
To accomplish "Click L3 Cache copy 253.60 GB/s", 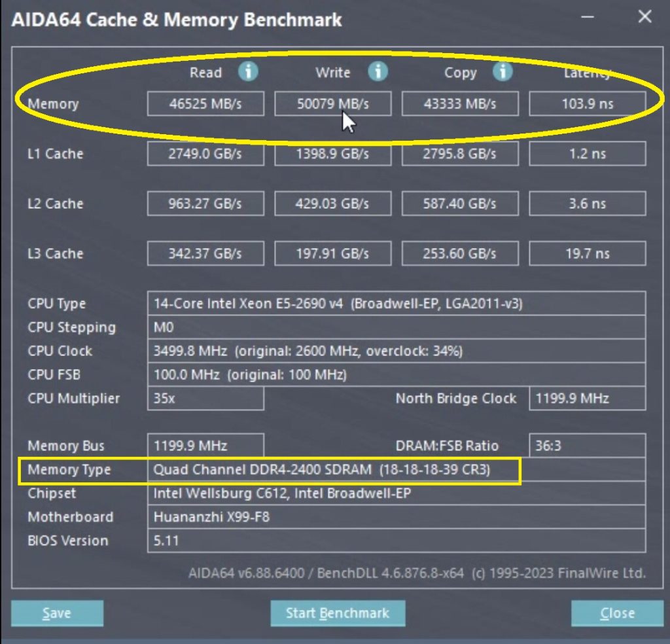I will 460,253.
